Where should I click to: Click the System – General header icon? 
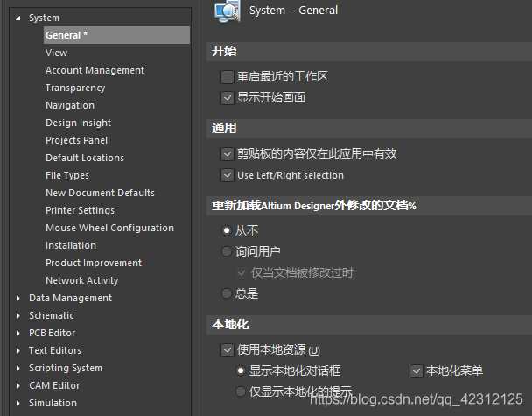pos(227,11)
